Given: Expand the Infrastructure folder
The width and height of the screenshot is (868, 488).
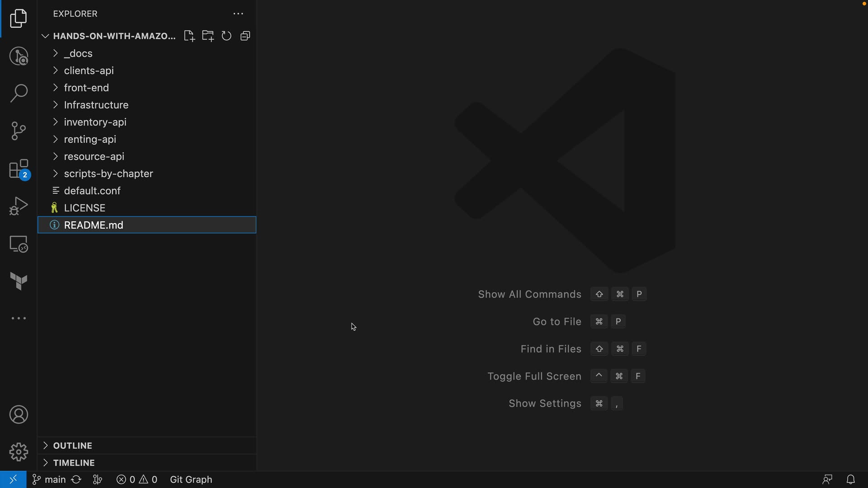Looking at the screenshot, I should 96,105.
